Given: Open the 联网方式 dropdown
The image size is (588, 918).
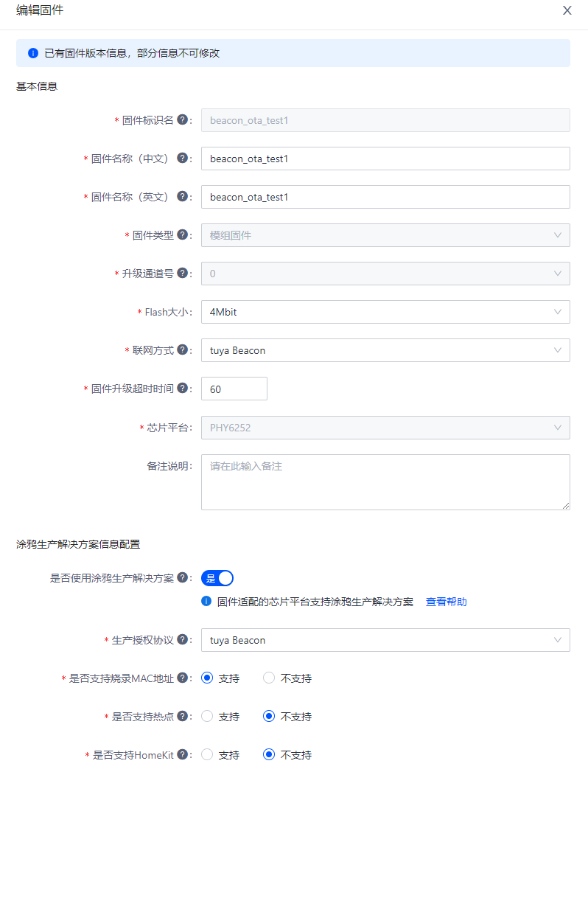Looking at the screenshot, I should click(385, 350).
